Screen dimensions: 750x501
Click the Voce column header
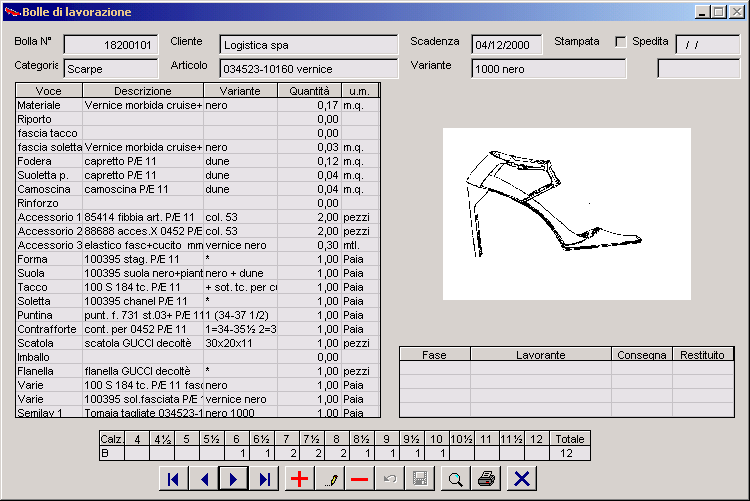point(49,91)
